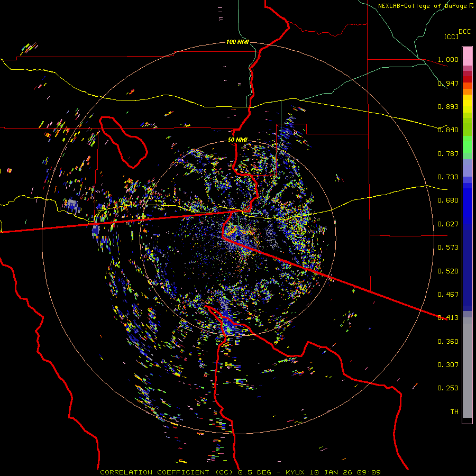This screenshot has width=476, height=476.
Task: Pick the gray band near 0.307
Action: click(467, 368)
